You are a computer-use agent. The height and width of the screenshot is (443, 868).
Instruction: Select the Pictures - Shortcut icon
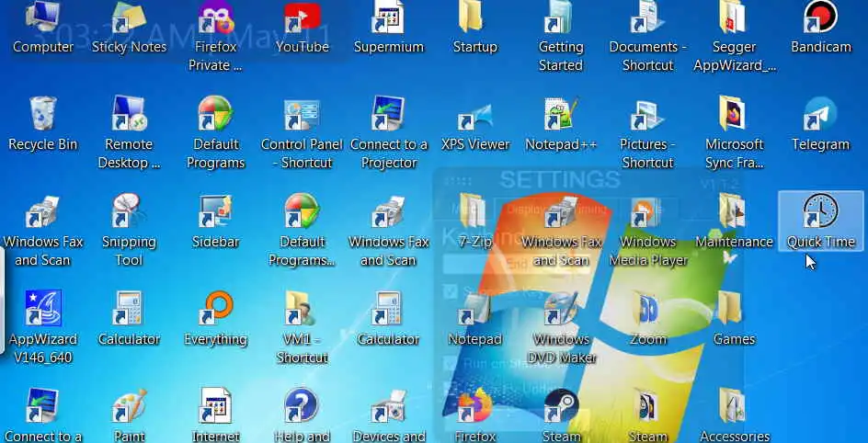647,115
